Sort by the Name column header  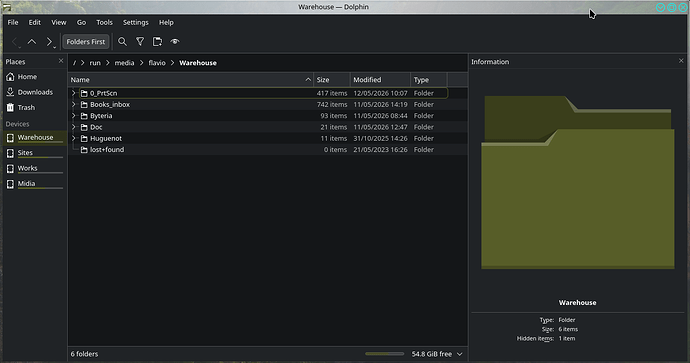point(191,80)
